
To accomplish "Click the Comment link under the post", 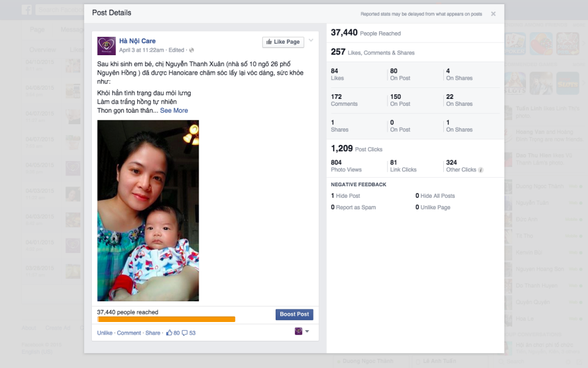I will 129,333.
